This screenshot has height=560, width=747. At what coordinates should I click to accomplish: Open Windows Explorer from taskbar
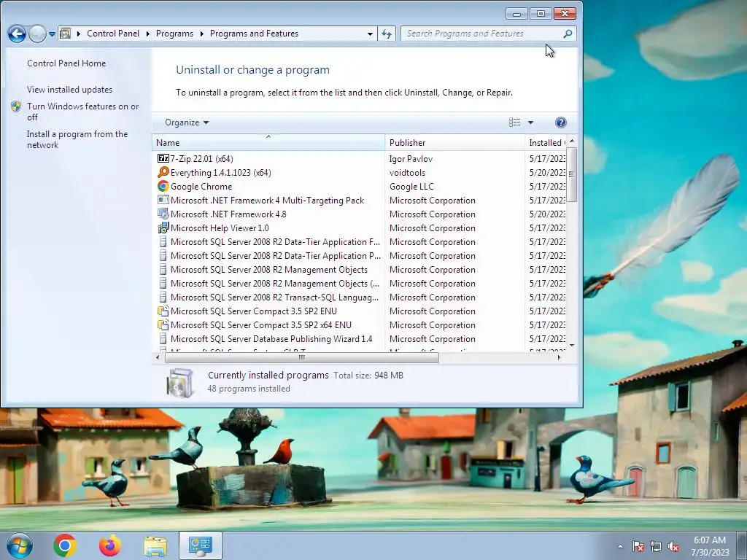[x=155, y=545]
